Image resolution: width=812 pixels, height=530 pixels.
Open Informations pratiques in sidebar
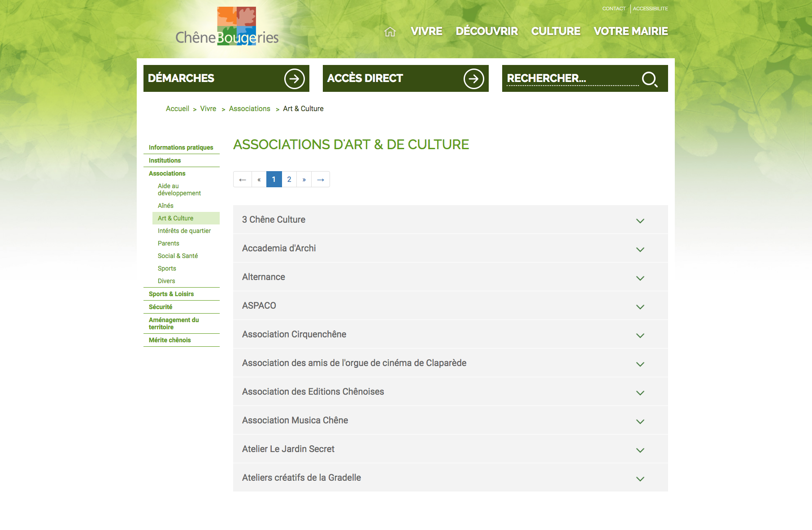coord(181,147)
